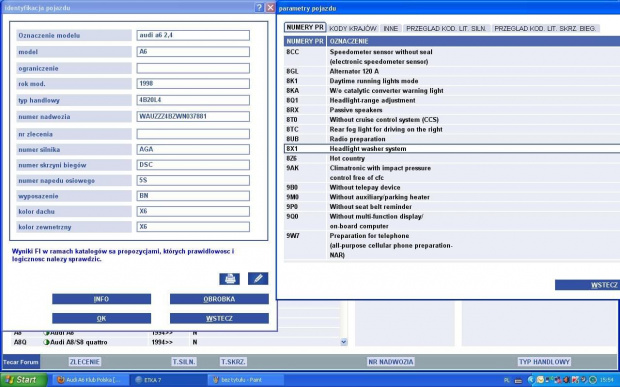Click the PL language indicator in tray
The image size is (620, 387).
tap(507, 380)
